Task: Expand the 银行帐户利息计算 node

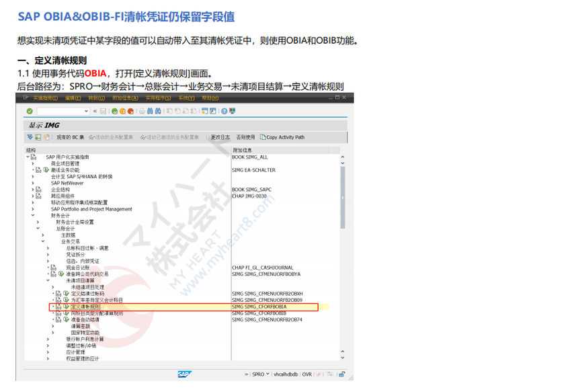Action: pyautogui.click(x=48, y=339)
